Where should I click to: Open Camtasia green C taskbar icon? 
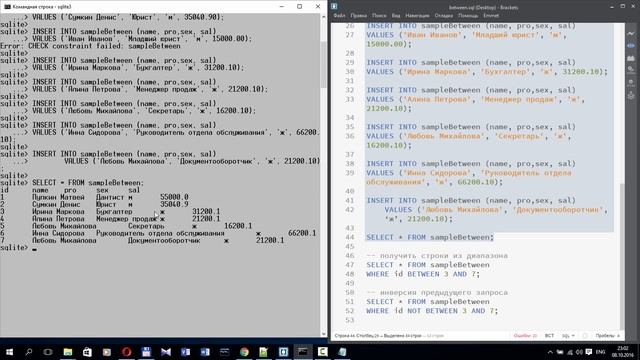(x=322, y=352)
